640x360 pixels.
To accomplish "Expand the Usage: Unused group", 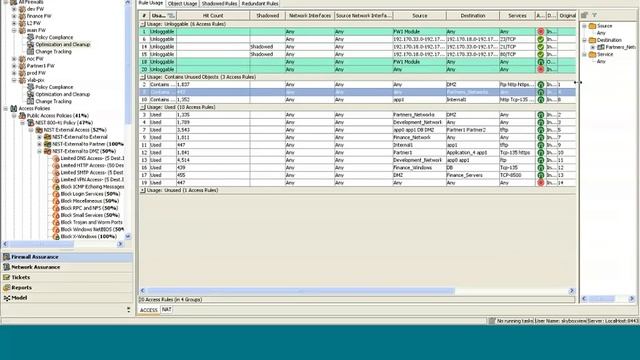I will 143,191.
